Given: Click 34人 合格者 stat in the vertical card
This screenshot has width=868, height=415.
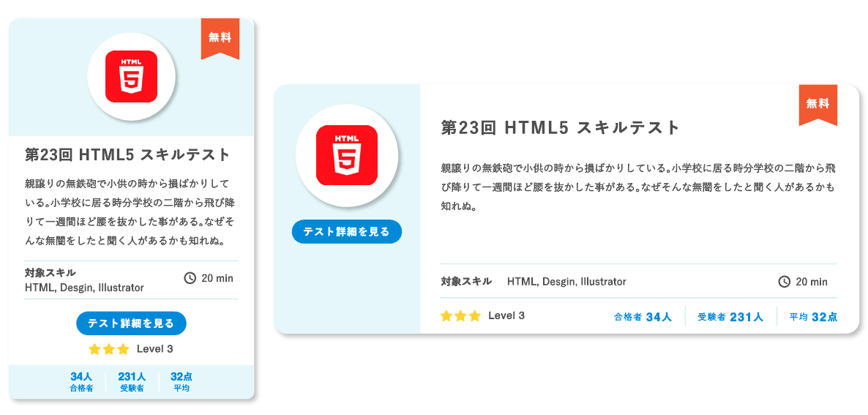Looking at the screenshot, I should pos(81,382).
